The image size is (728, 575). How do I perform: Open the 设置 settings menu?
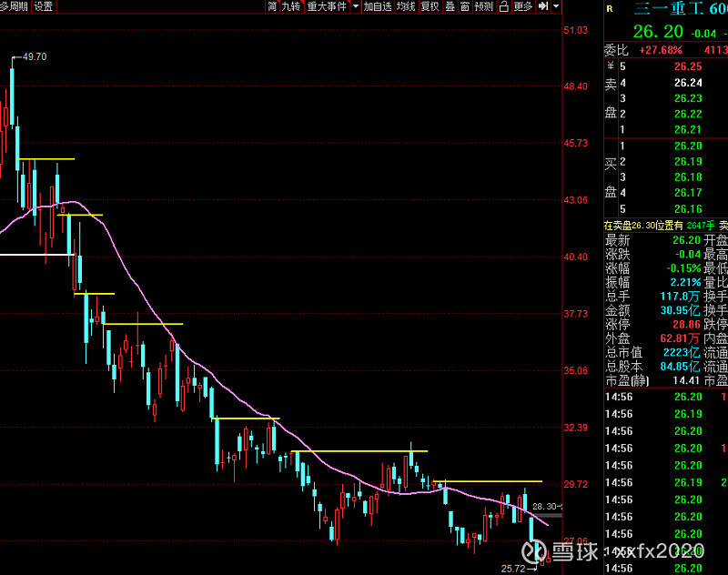(x=44, y=6)
